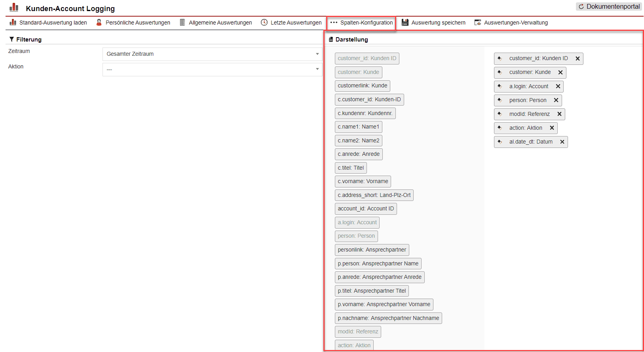The width and height of the screenshot is (644, 352).
Task: Select the Auswertungen-Verwaltung menu label
Action: 516,23
